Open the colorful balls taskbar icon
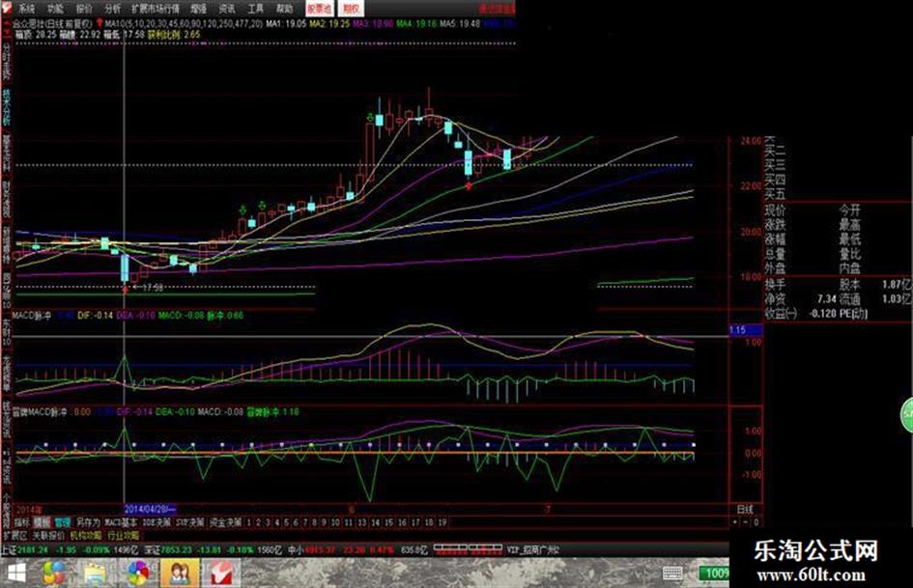This screenshot has height=588, width=913. tap(54, 574)
